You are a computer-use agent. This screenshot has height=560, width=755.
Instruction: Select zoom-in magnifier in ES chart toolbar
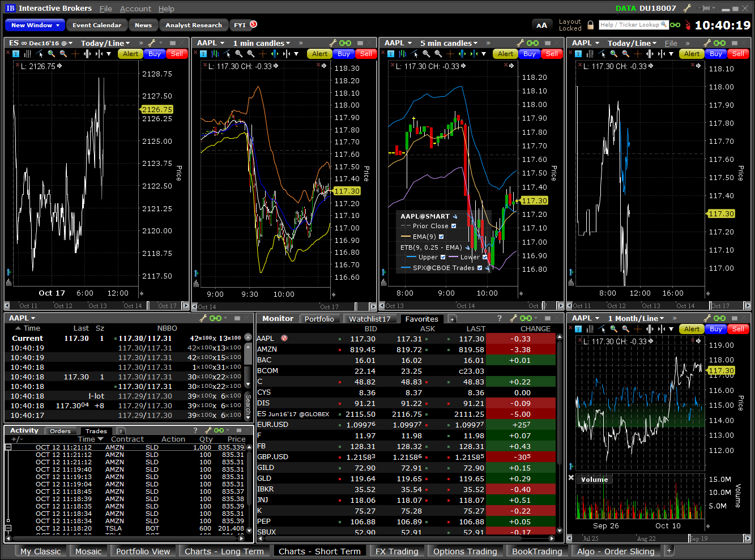click(x=52, y=54)
